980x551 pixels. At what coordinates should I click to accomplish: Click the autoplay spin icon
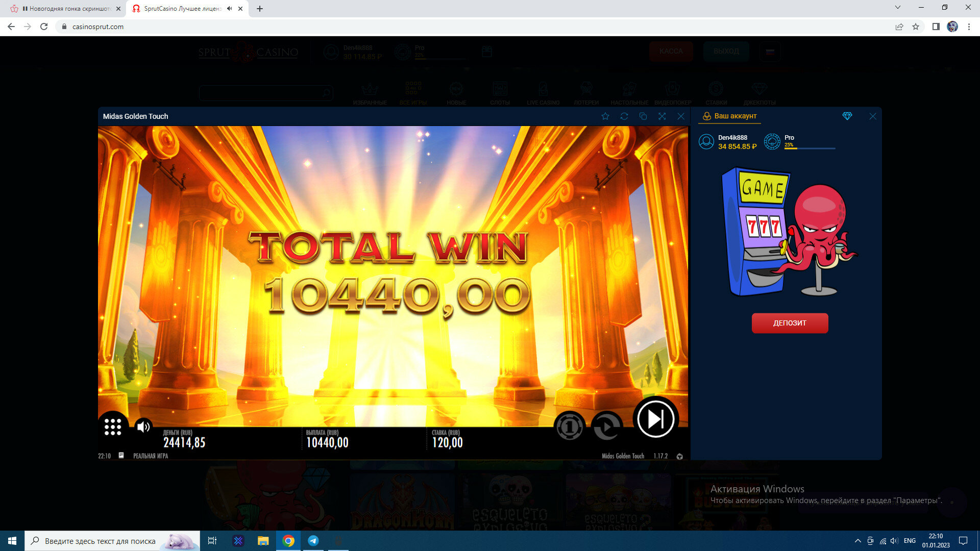pos(606,426)
